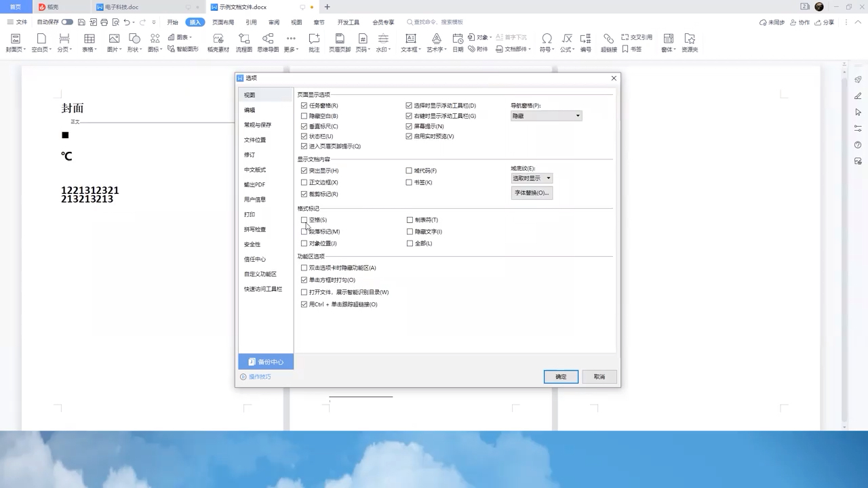The image size is (868, 488).
Task: Click the Save icon in quick access toolbar
Action: pyautogui.click(x=82, y=22)
